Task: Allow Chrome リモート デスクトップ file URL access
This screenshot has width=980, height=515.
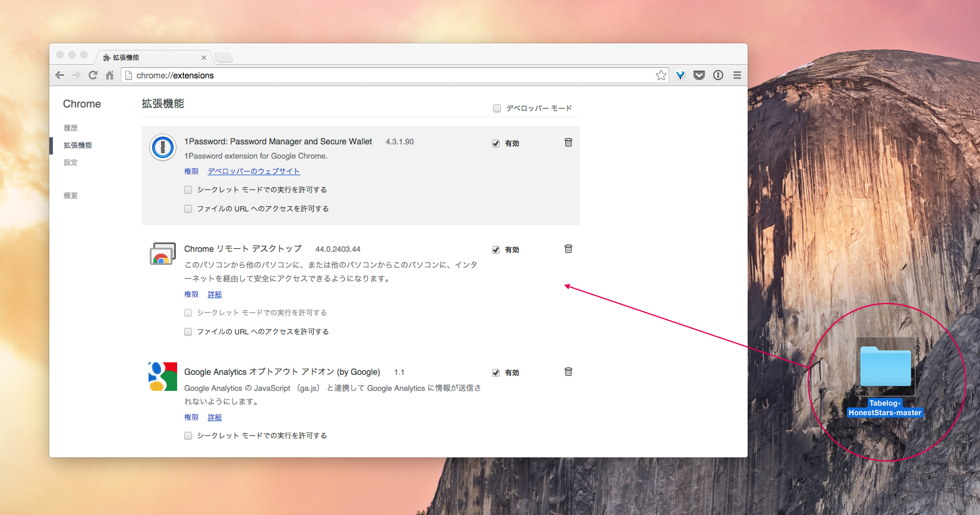Action: [x=188, y=332]
